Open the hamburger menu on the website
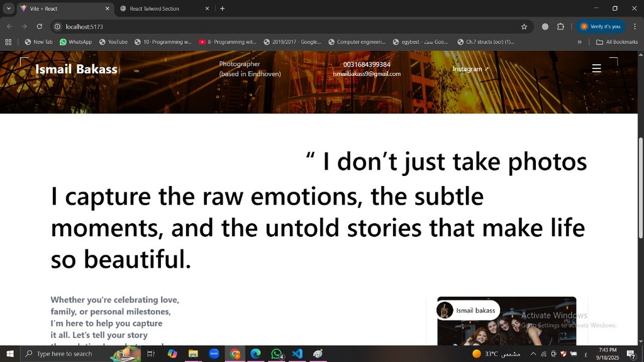 click(596, 68)
